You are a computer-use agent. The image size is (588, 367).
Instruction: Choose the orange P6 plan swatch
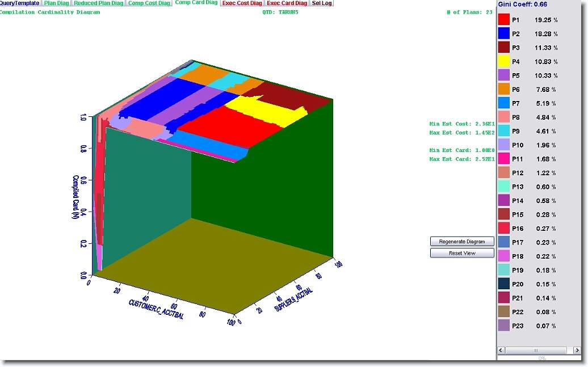[x=504, y=89]
